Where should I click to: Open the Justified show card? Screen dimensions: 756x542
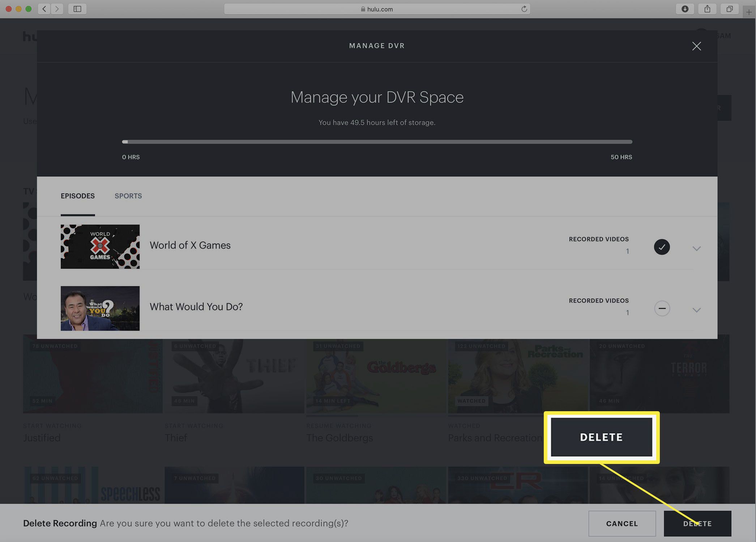93,376
